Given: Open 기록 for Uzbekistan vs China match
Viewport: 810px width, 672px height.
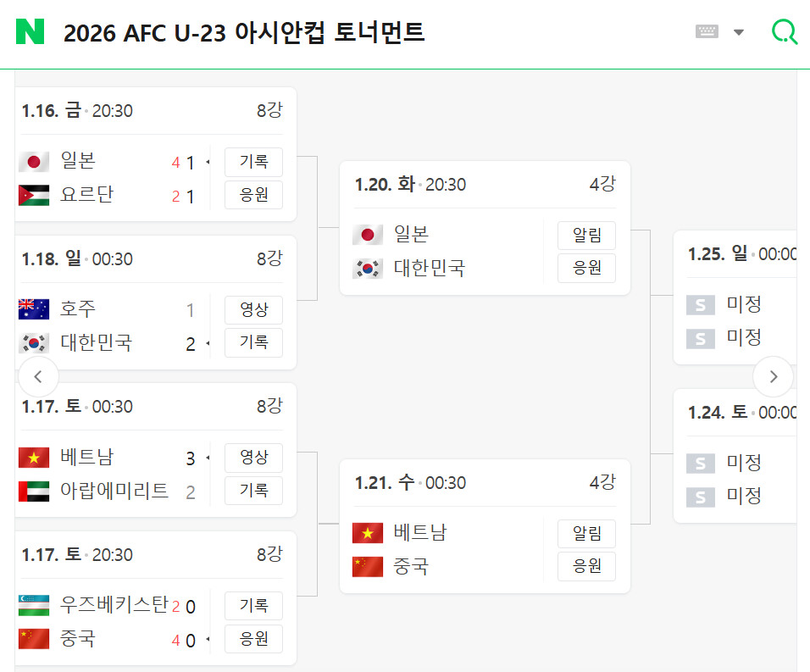Looking at the screenshot, I should tap(253, 605).
